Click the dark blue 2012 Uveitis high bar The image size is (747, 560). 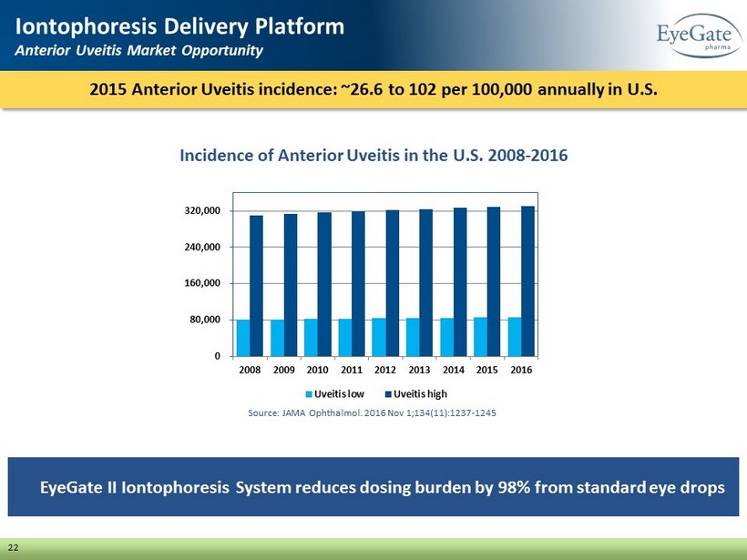[x=393, y=283]
